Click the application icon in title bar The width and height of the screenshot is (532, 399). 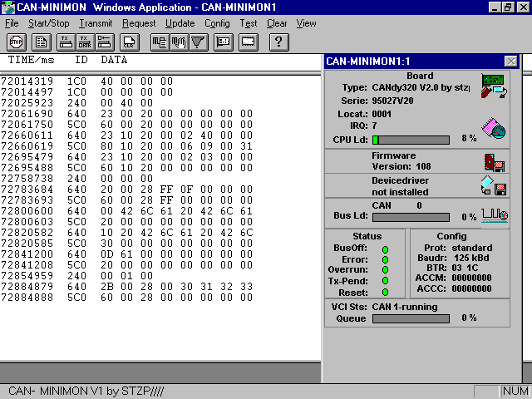tap(8, 7)
